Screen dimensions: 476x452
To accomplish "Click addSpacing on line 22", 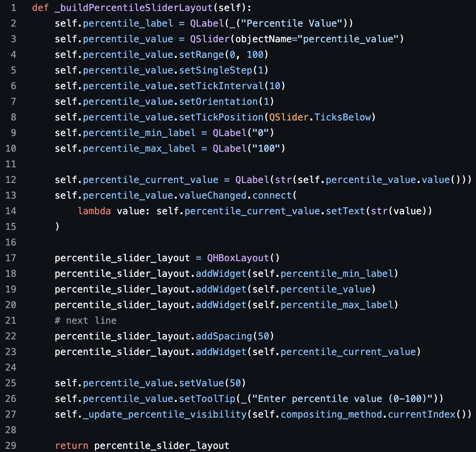I will click(224, 336).
